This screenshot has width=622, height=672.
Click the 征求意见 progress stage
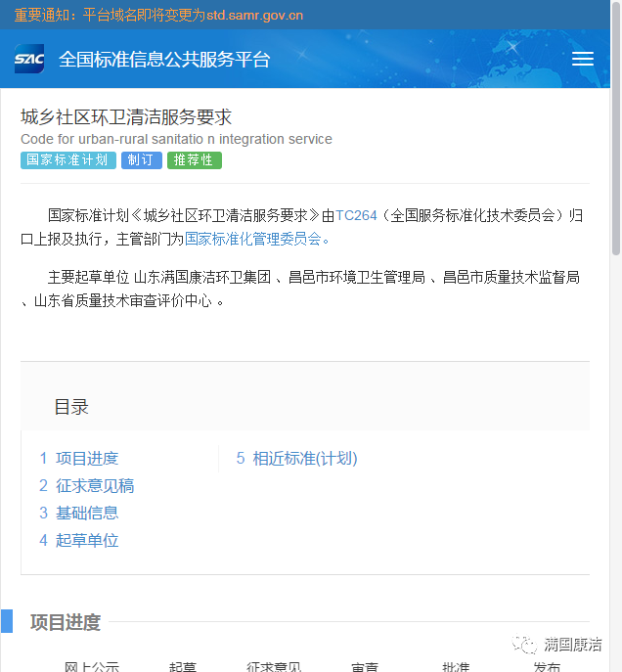point(274,667)
